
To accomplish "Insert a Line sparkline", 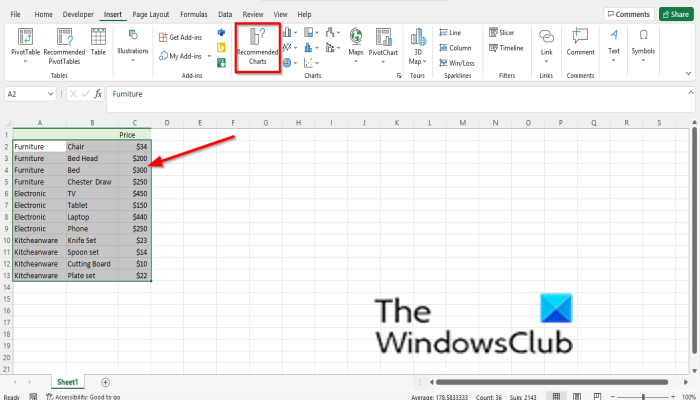I will coord(450,33).
